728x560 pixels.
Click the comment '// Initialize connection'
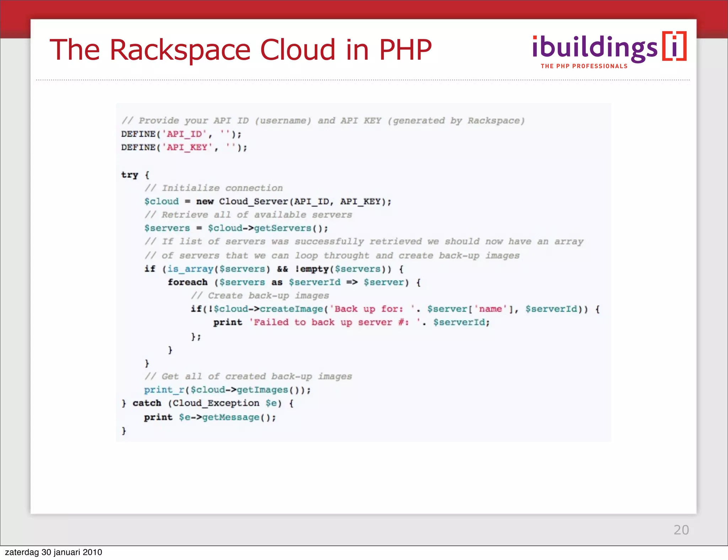click(x=214, y=188)
